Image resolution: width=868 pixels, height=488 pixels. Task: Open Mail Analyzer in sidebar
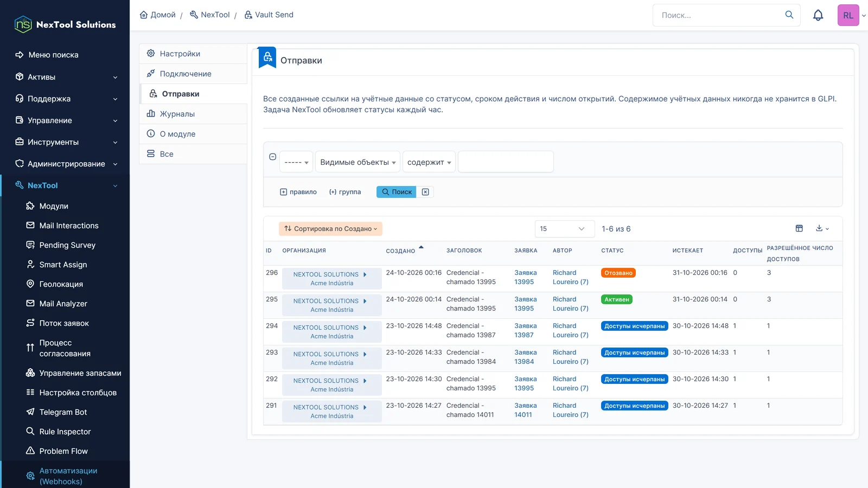(63, 304)
